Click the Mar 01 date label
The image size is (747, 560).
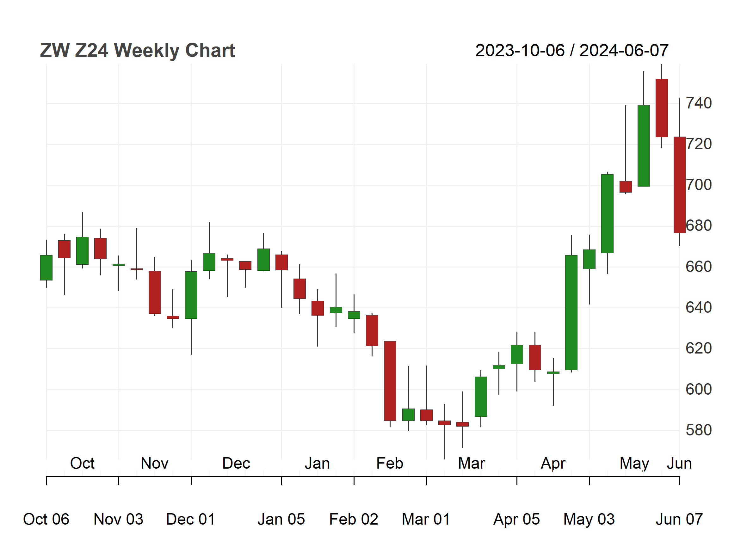[426, 519]
